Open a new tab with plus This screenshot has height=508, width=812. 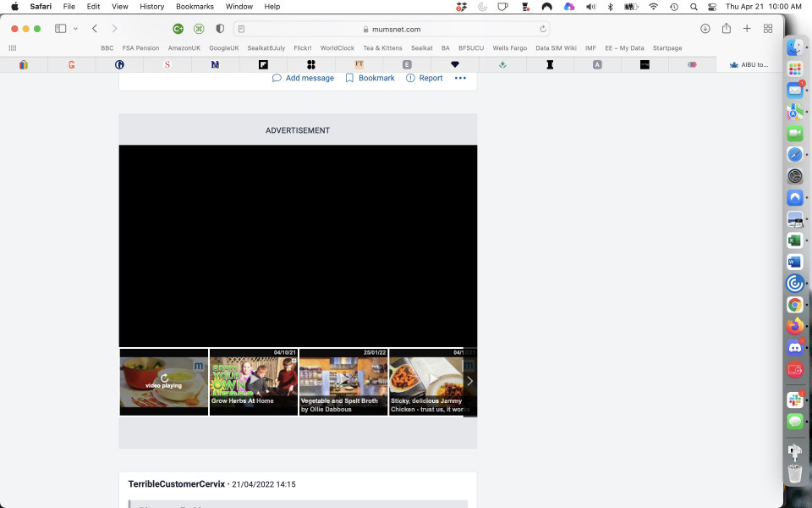[747, 29]
